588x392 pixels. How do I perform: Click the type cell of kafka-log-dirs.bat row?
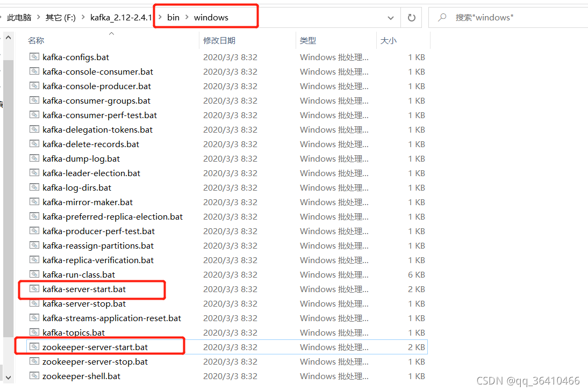(x=334, y=188)
